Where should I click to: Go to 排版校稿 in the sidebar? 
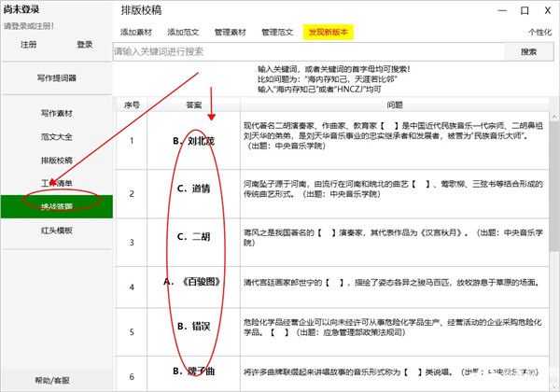pos(56,160)
